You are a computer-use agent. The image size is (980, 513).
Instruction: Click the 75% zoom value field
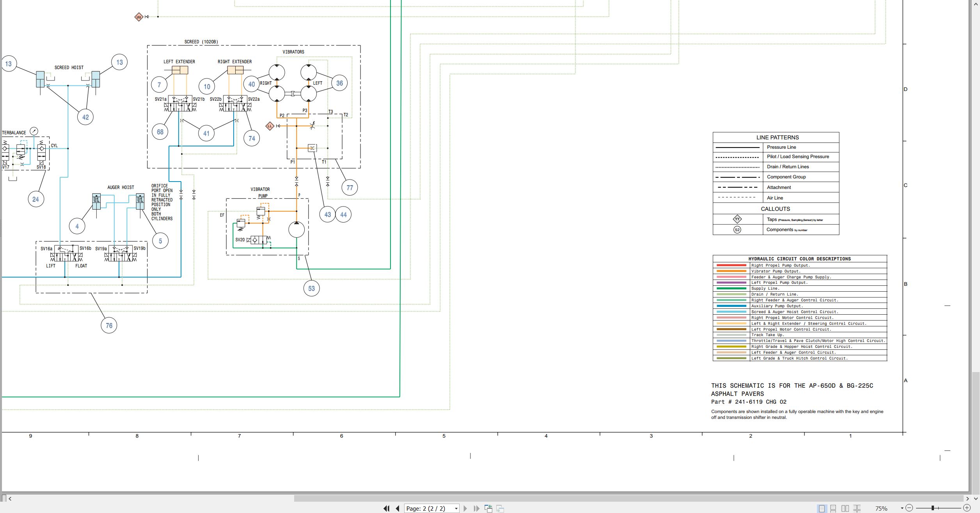click(881, 508)
